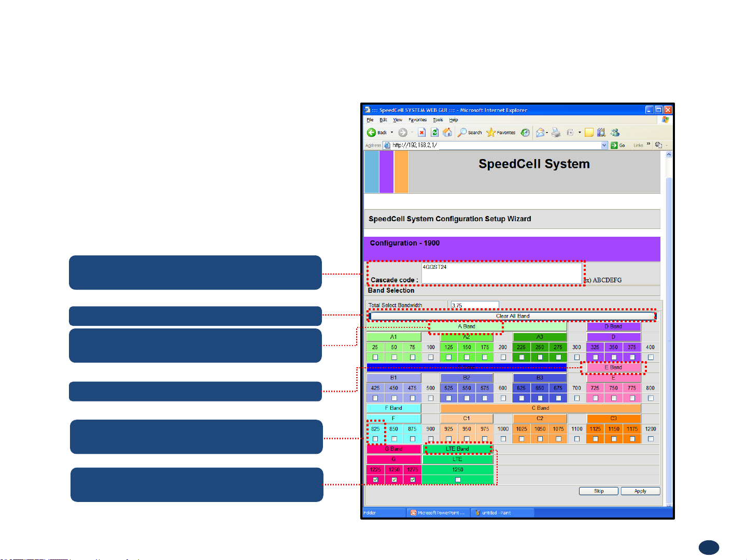Click the icon right of Links chevron

[x=658, y=146]
